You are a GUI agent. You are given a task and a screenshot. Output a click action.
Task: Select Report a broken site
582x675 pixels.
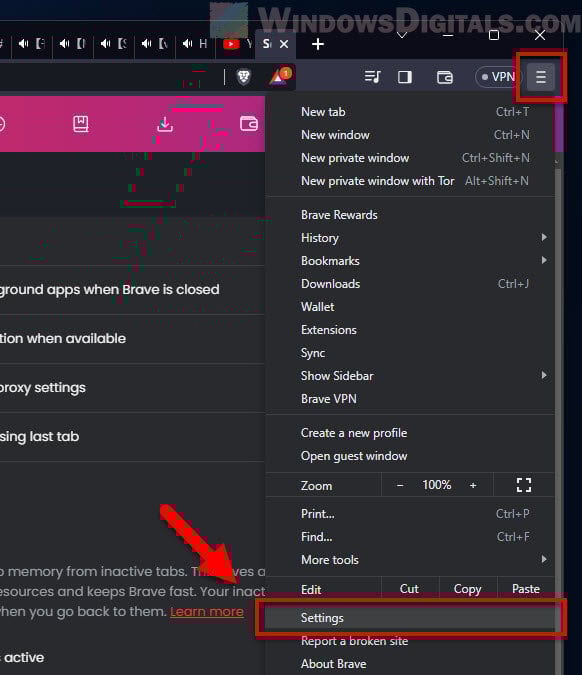(410, 641)
